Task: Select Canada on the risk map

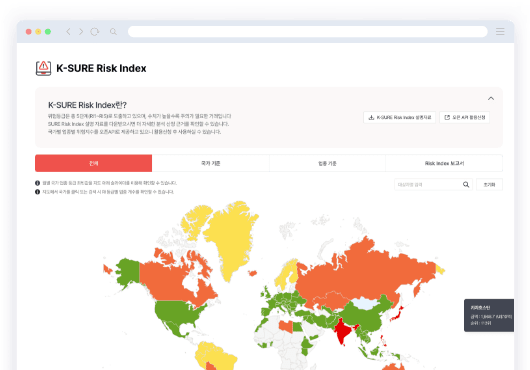Action: [166, 282]
